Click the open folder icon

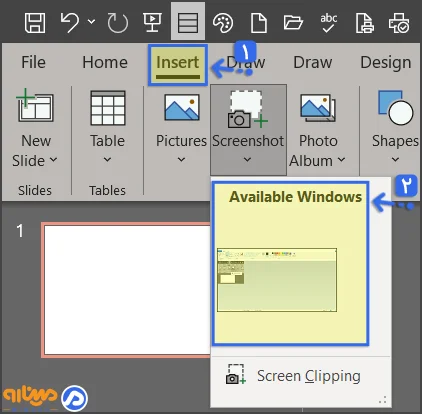click(293, 23)
